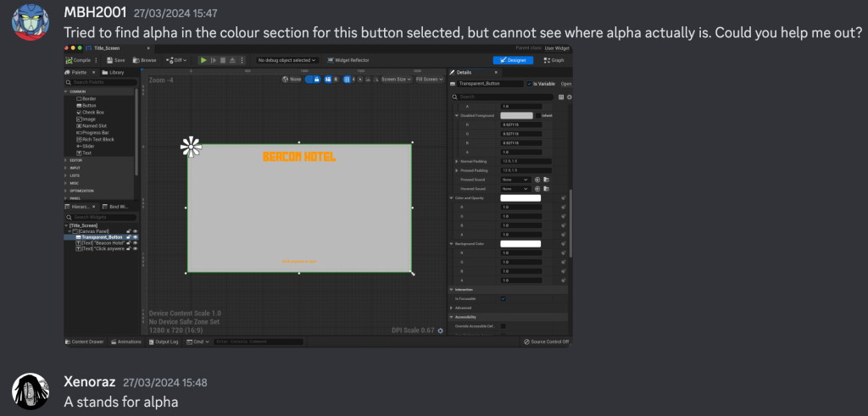
Task: Click the Color and Opacity white swatch
Action: (520, 197)
